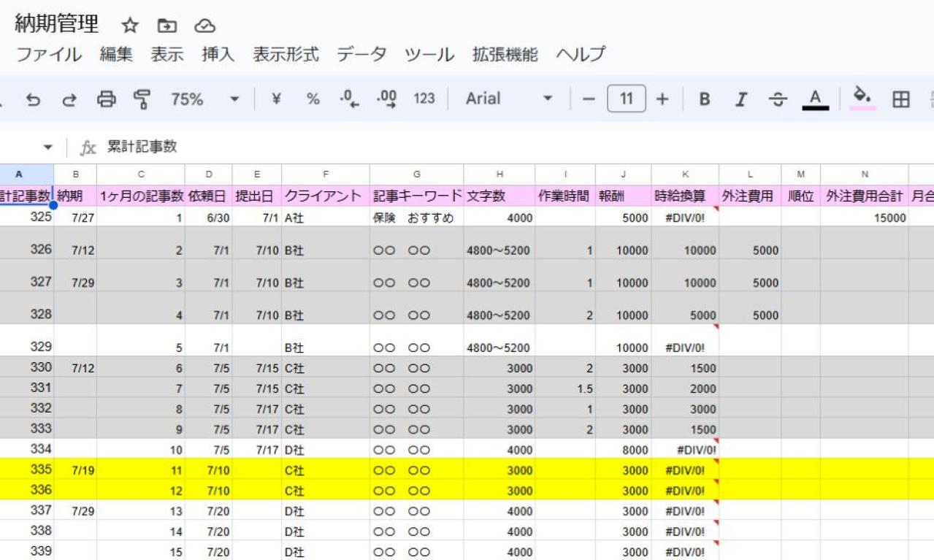
Task: Format as yen currency
Action: click(276, 99)
